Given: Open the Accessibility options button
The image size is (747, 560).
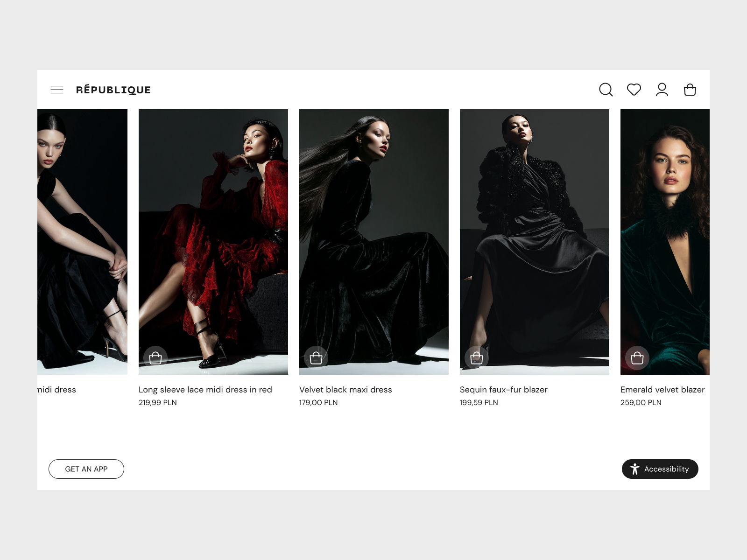Looking at the screenshot, I should [x=660, y=469].
